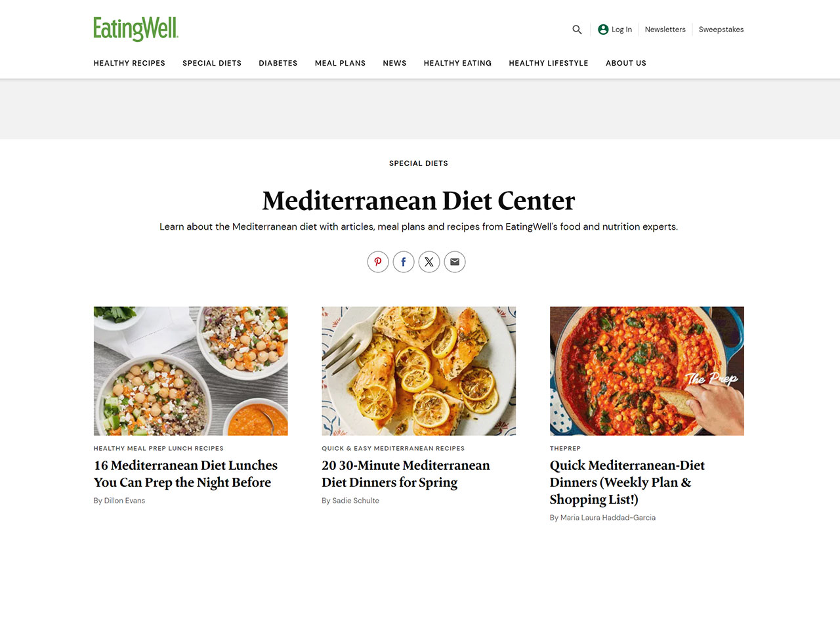Open the Special Diets nav menu
Screen dimensions: 840x630
tap(212, 63)
